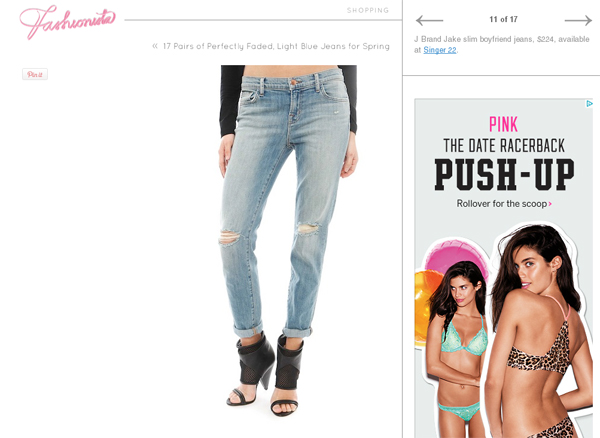Click the pink arrow after the scoop

coord(550,204)
